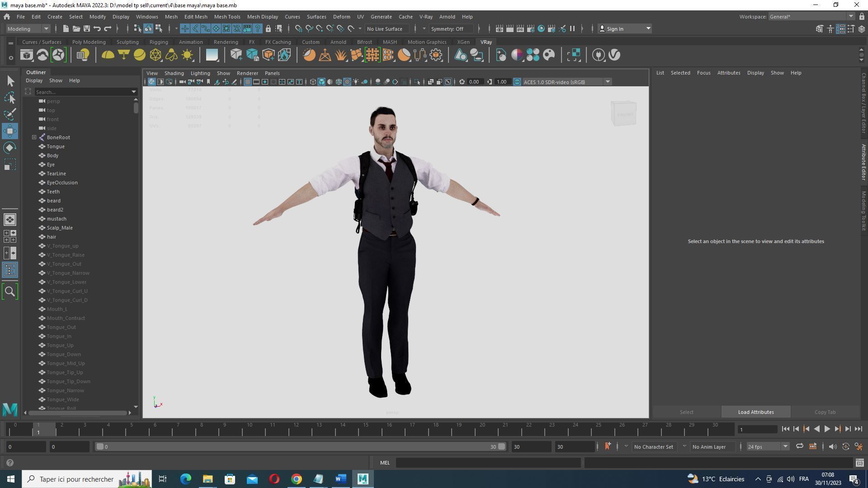
Task: Toggle playback looping mode
Action: click(800, 446)
